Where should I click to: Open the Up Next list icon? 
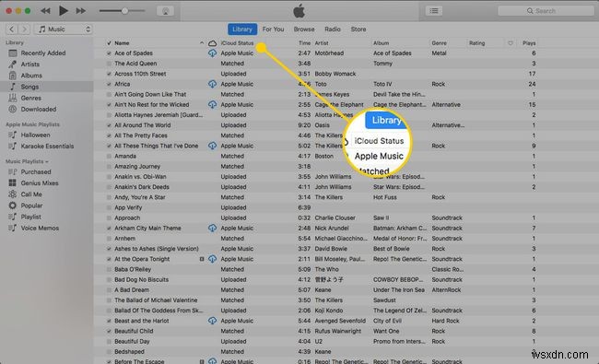(x=434, y=11)
